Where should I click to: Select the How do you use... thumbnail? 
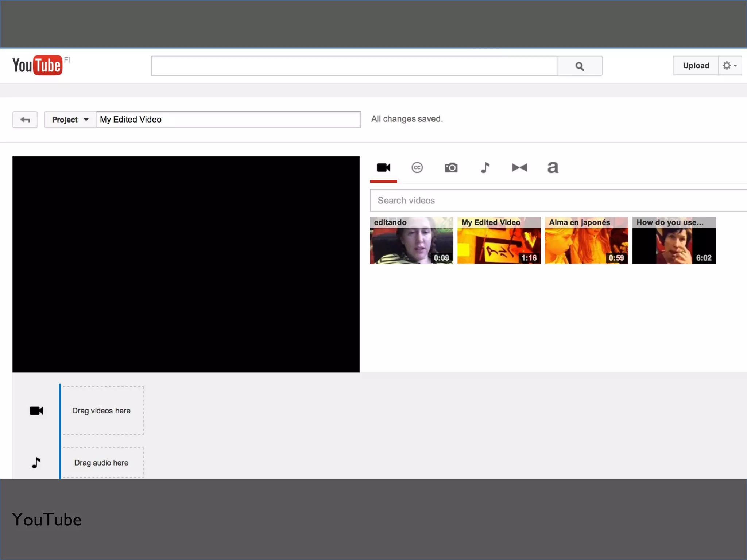click(674, 241)
